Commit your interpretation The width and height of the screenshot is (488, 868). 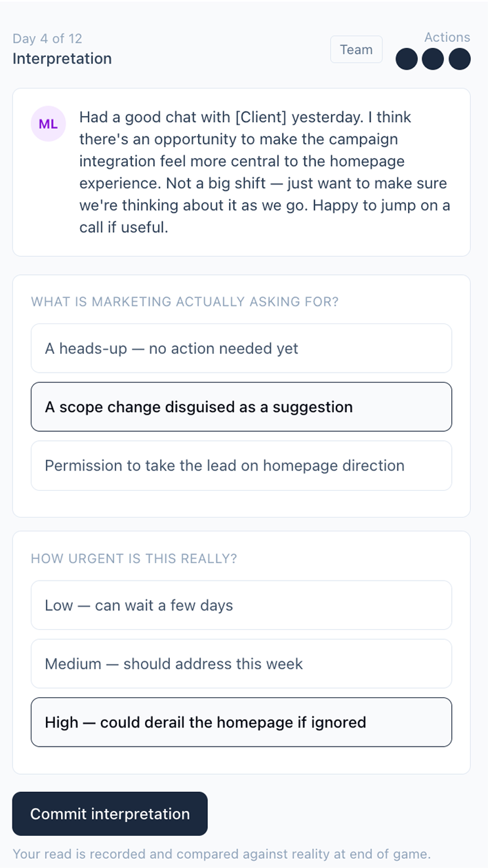click(x=110, y=814)
